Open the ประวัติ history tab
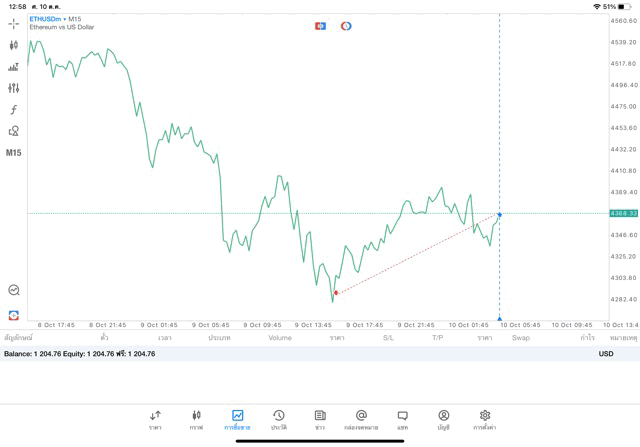Image resolution: width=640 pixels, height=447 pixels. point(278,419)
